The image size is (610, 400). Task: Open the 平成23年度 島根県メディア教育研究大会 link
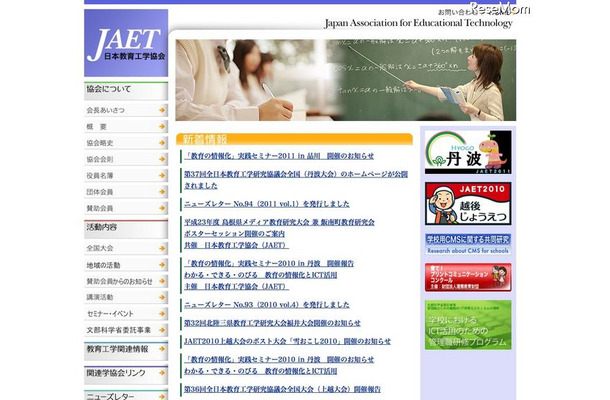[x=279, y=222]
